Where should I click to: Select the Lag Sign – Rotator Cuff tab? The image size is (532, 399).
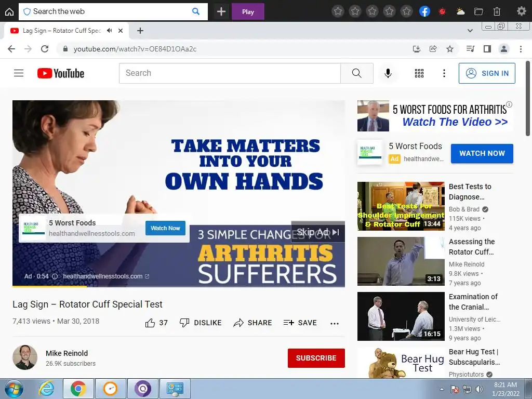(x=61, y=31)
